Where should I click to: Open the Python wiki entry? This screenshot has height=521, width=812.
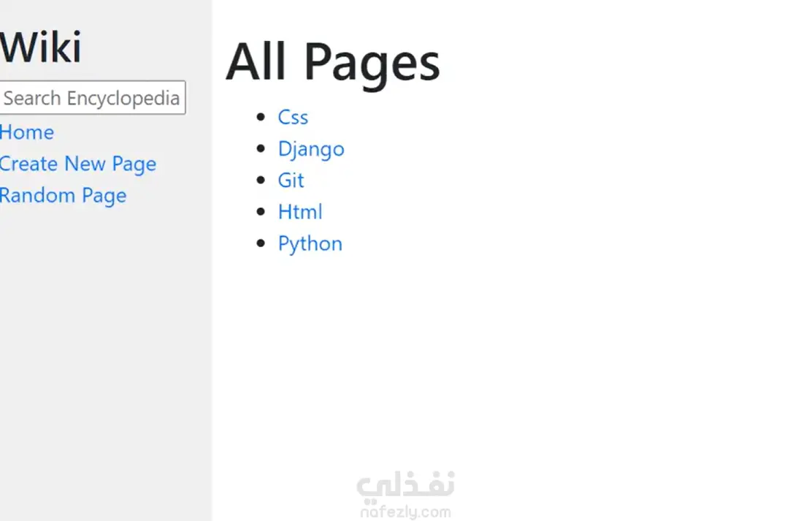pos(310,243)
